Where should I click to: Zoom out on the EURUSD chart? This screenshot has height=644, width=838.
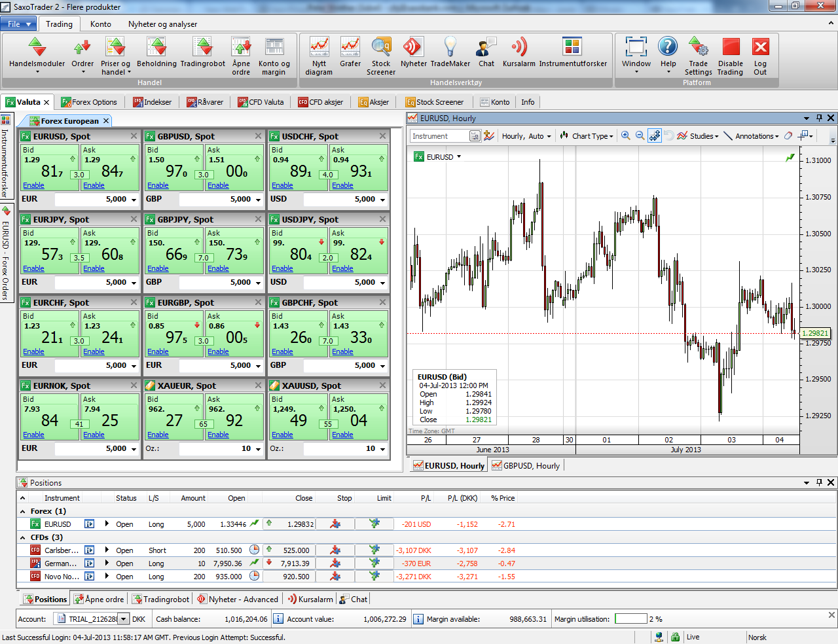coord(640,135)
